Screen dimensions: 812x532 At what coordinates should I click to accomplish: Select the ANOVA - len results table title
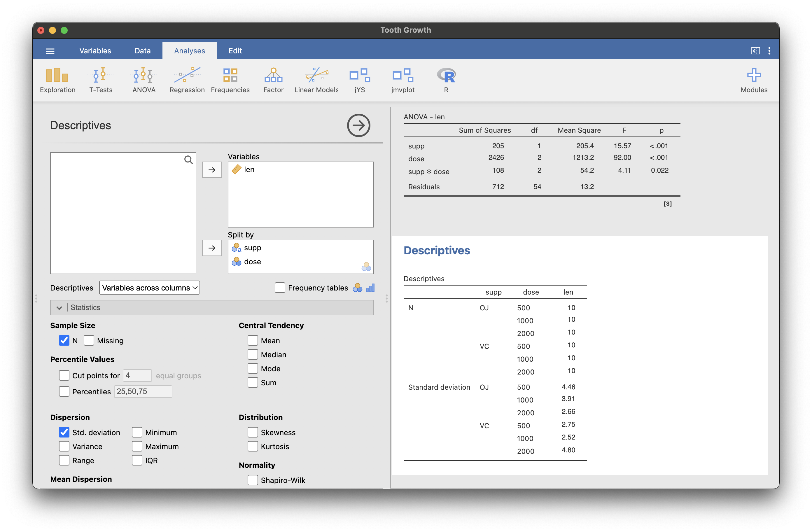tap(424, 117)
